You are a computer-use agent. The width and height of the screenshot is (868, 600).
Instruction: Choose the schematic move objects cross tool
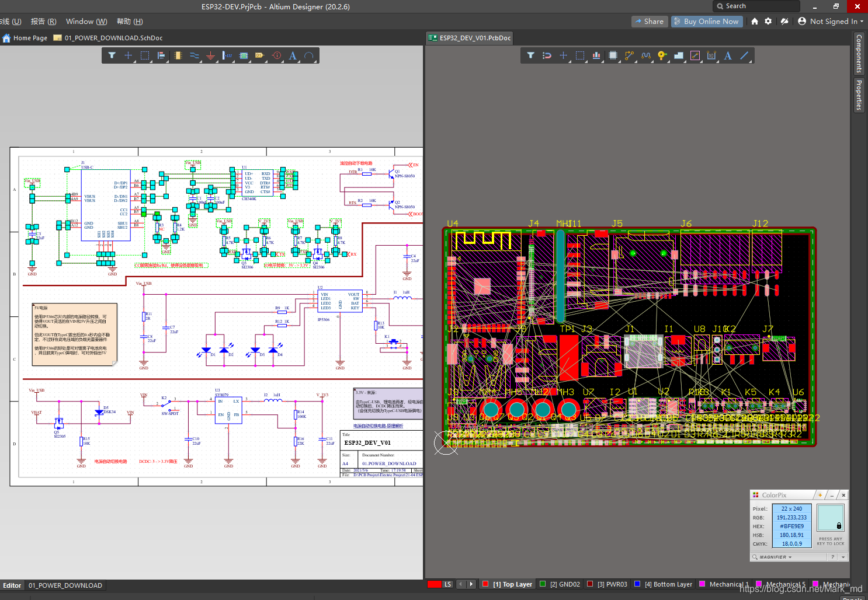pyautogui.click(x=128, y=55)
